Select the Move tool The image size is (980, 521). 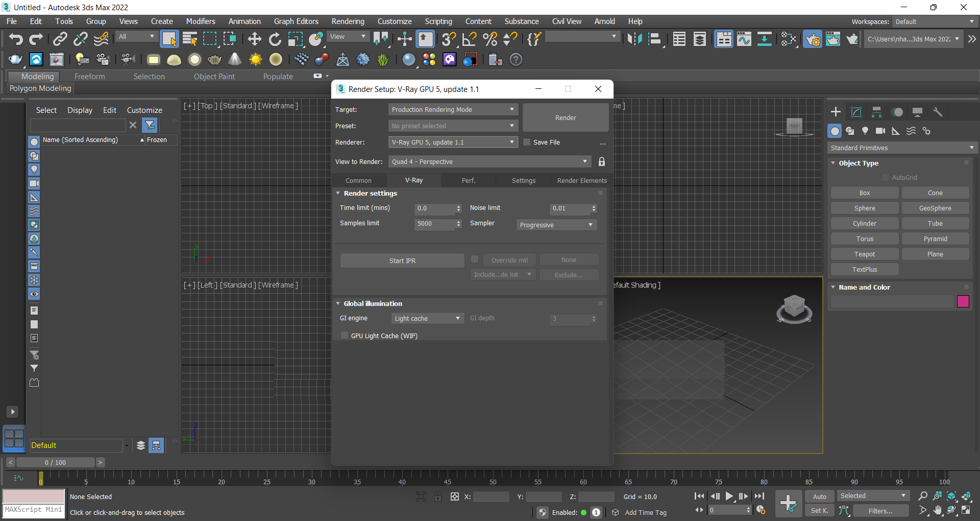[x=254, y=39]
